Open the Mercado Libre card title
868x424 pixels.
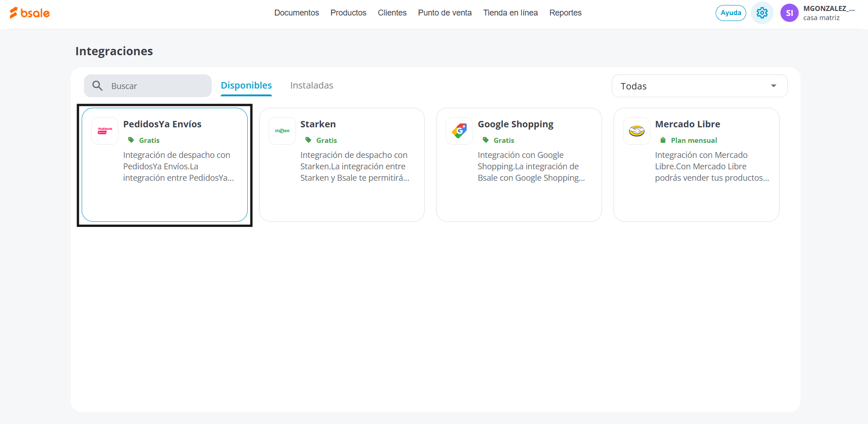coord(687,124)
